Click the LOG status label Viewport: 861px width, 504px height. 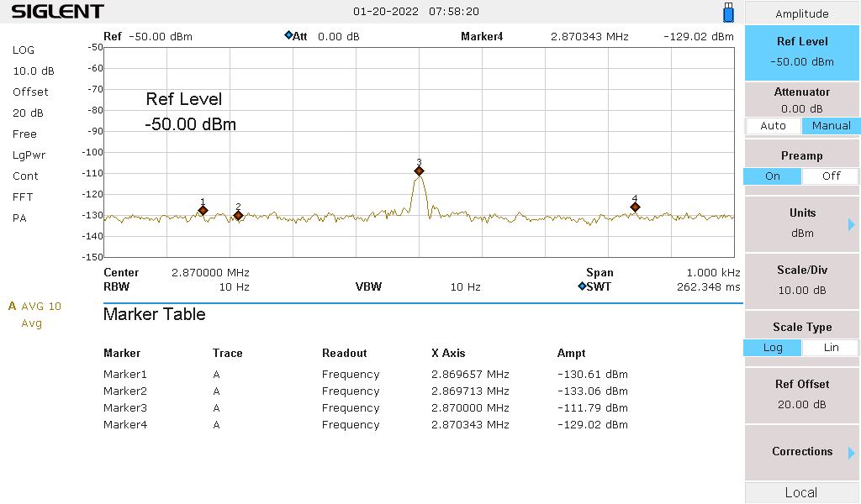click(24, 50)
